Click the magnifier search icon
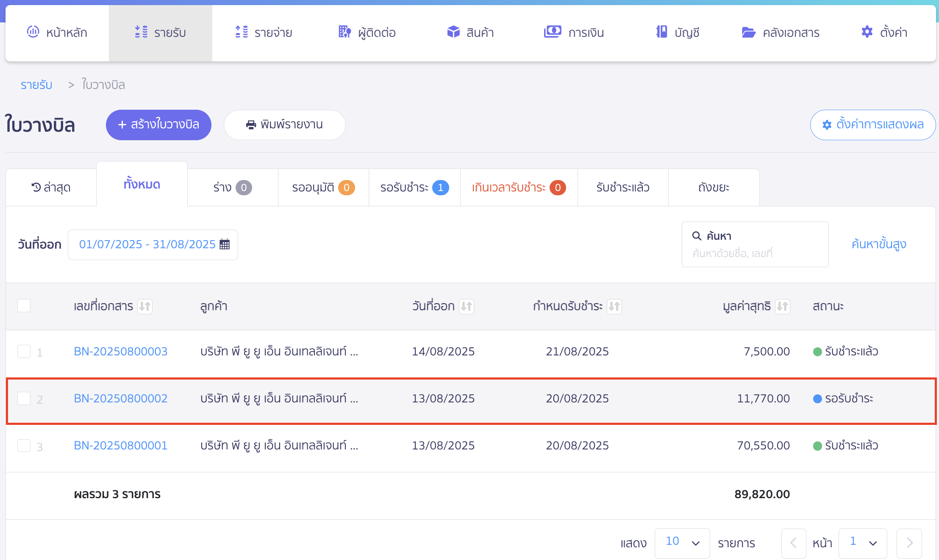The height and width of the screenshot is (560, 939). click(697, 236)
